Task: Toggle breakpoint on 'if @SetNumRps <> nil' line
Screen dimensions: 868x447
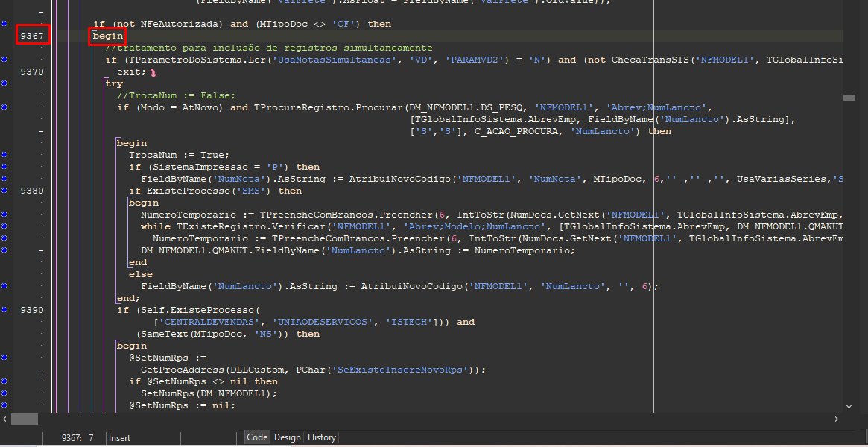Action: pos(4,381)
